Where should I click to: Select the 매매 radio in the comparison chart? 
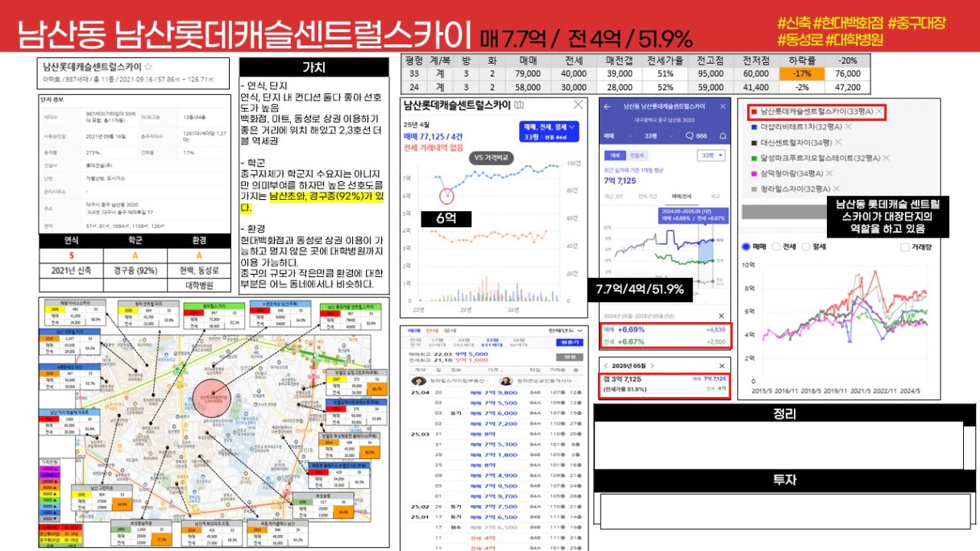coord(746,246)
